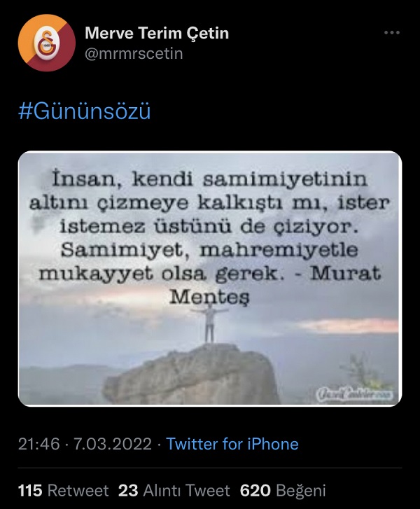This screenshot has width=420, height=509.
Task: Open the #Gününsözü hashtag
Action: (x=85, y=111)
